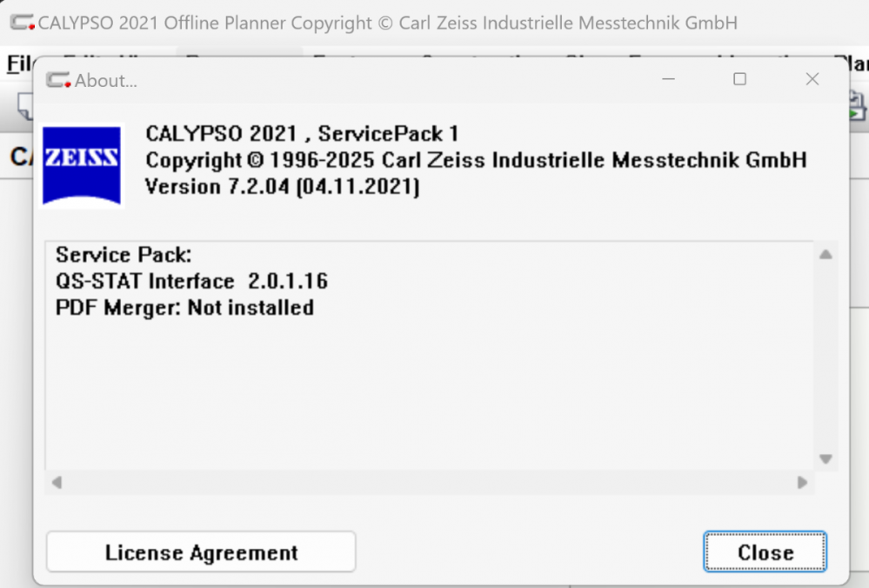Click the QS-STAT Interface version line
The height and width of the screenshot is (588, 869).
point(191,282)
